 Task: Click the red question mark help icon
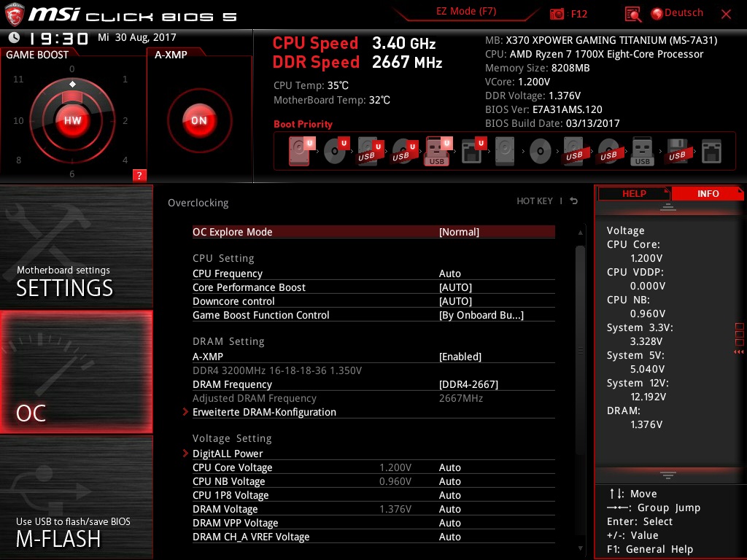coord(139,175)
